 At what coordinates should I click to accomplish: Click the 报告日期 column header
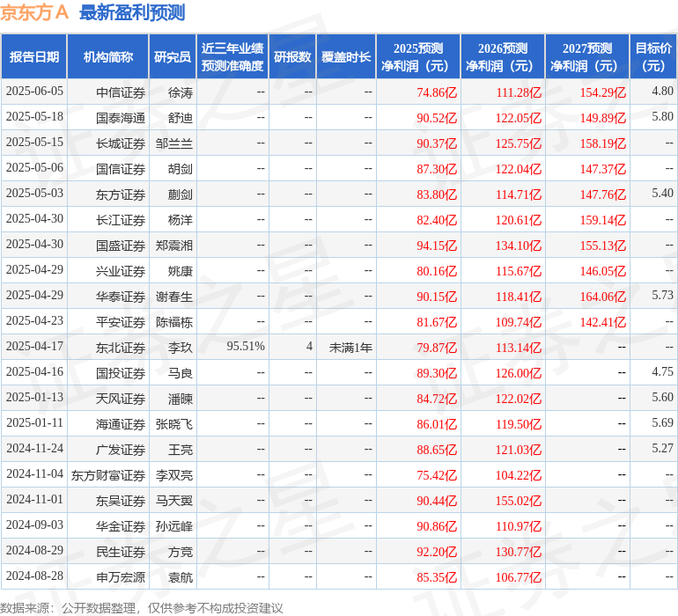coord(33,56)
